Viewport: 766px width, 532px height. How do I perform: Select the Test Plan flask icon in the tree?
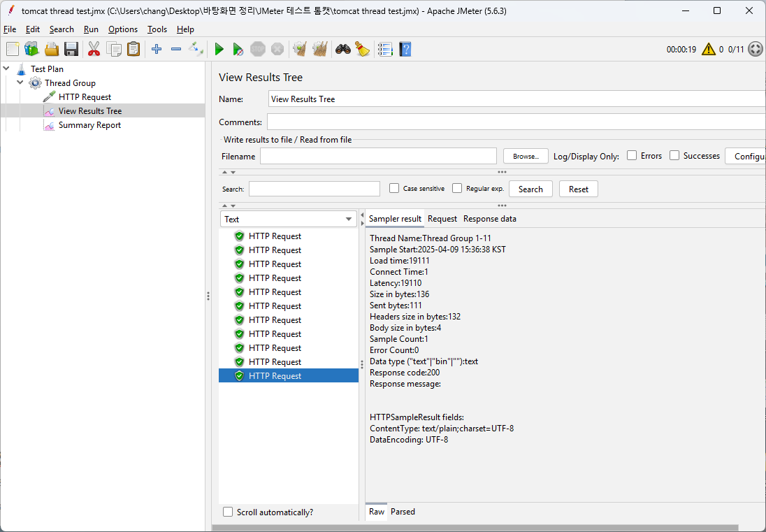(21, 69)
